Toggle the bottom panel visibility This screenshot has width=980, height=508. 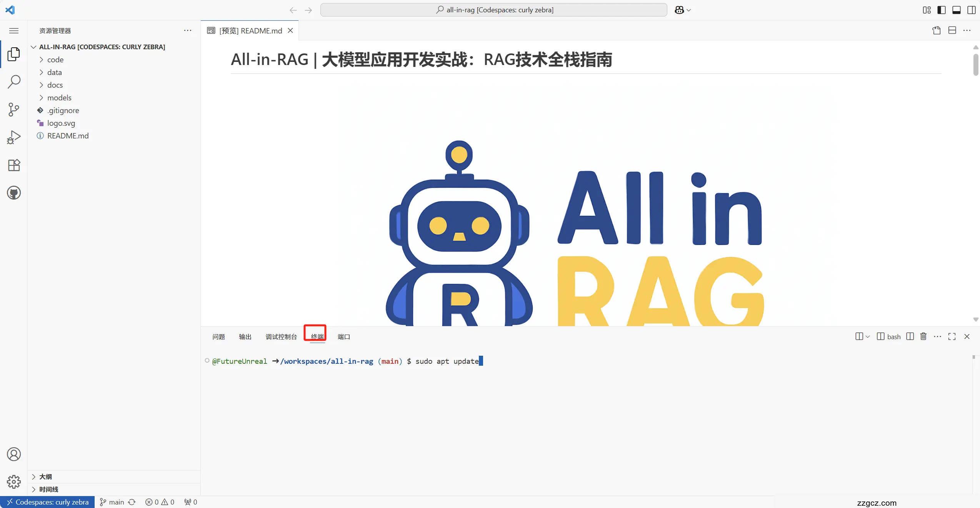point(956,10)
